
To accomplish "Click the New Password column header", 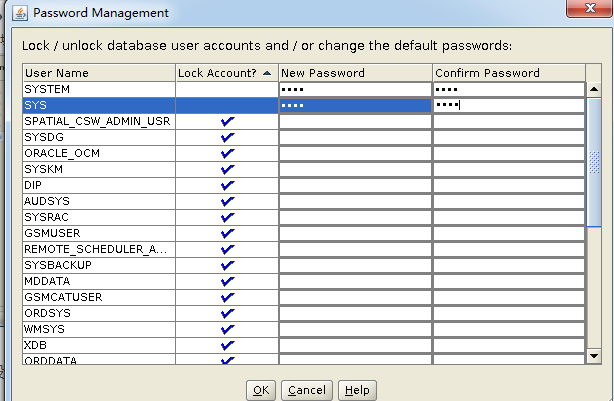I will coord(355,73).
